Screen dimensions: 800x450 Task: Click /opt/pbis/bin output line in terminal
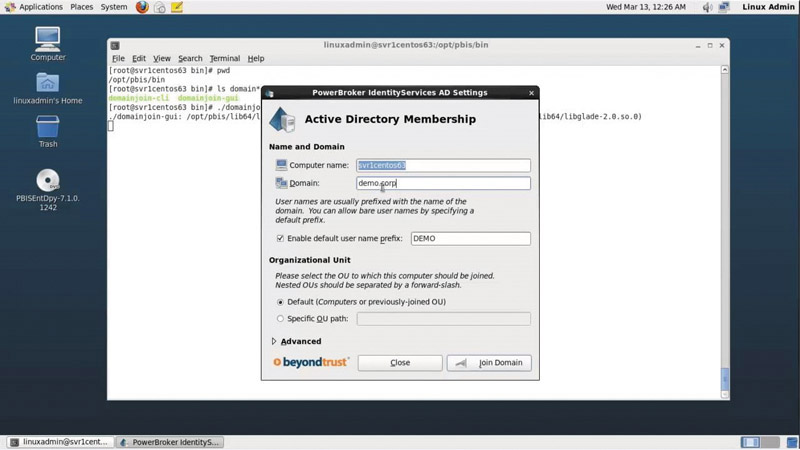tap(136, 80)
